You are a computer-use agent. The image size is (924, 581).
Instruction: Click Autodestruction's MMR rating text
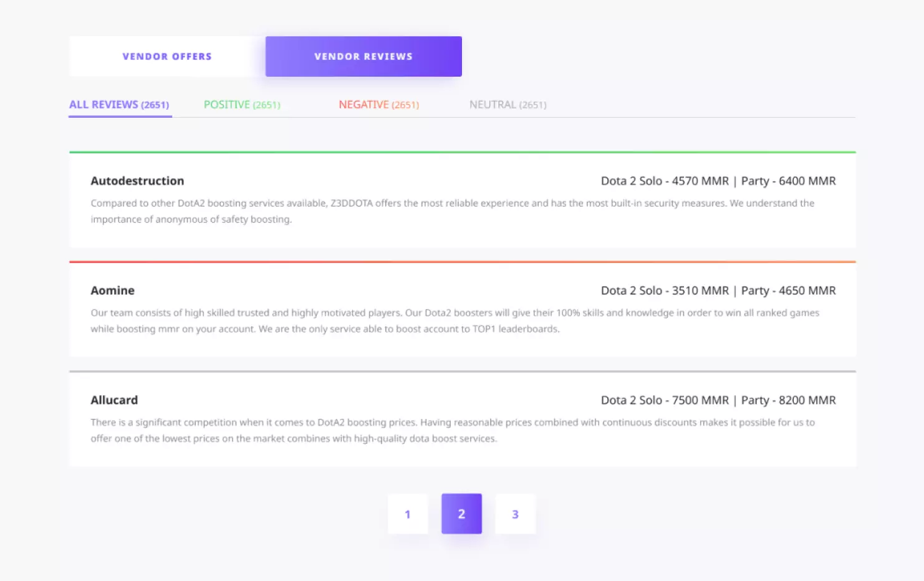pos(718,181)
